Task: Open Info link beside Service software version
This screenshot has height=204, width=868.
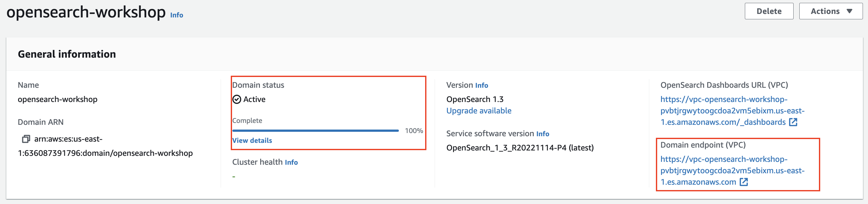Action: click(543, 134)
